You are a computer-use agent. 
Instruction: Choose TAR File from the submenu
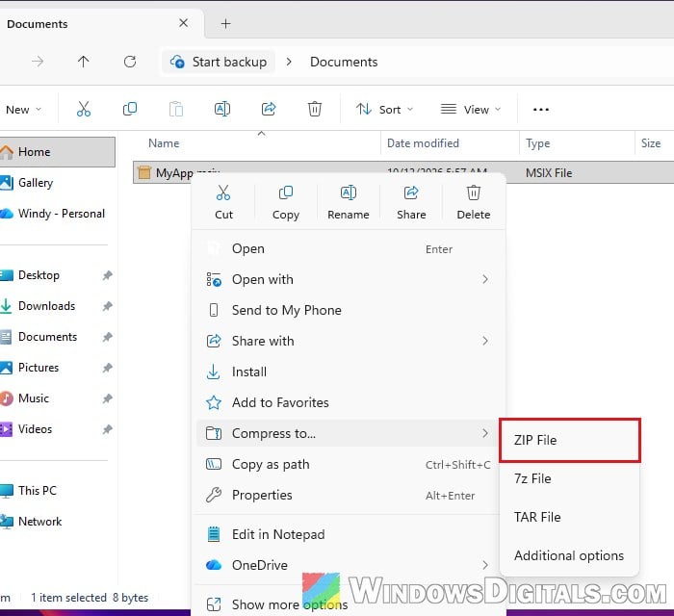pyautogui.click(x=570, y=517)
